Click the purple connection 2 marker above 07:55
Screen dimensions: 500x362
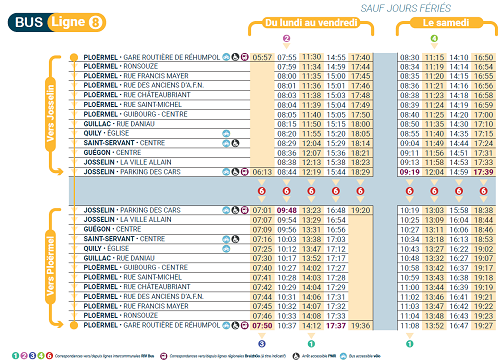click(x=286, y=38)
